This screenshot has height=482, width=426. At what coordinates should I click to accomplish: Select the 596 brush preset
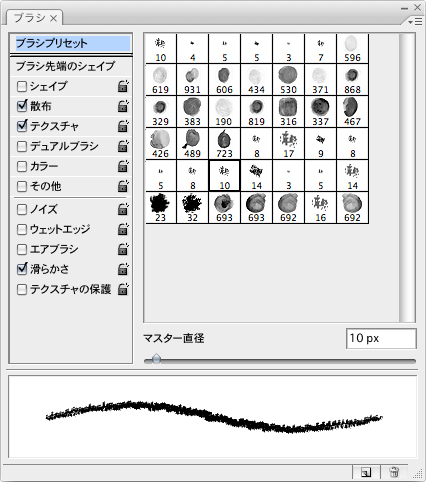[x=352, y=49]
